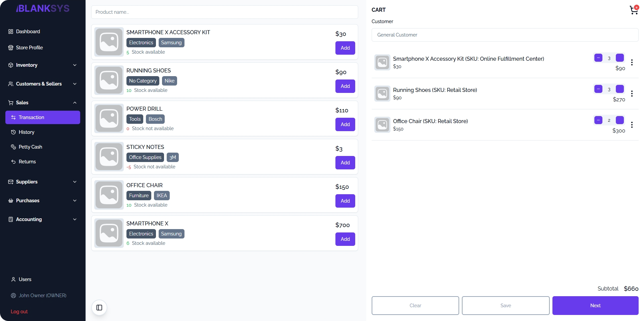
Task: Open the three-dot menu for Office Chair
Action: pyautogui.click(x=632, y=125)
